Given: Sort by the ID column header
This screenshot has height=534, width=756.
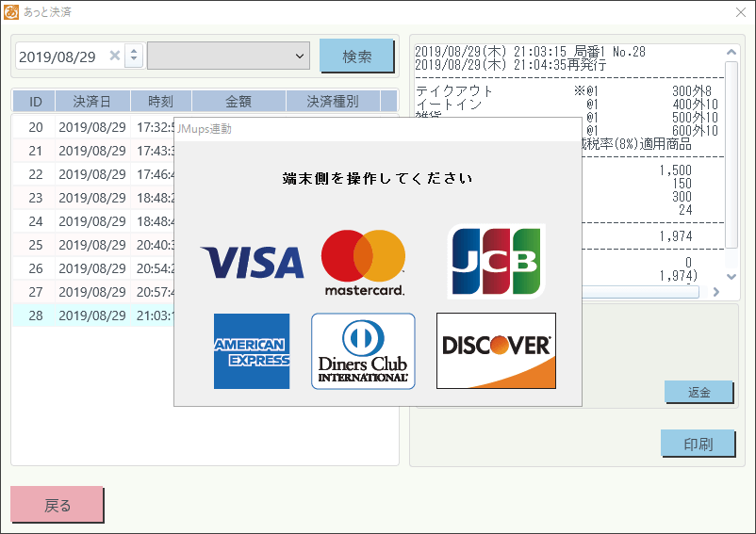Looking at the screenshot, I should click(x=35, y=102).
